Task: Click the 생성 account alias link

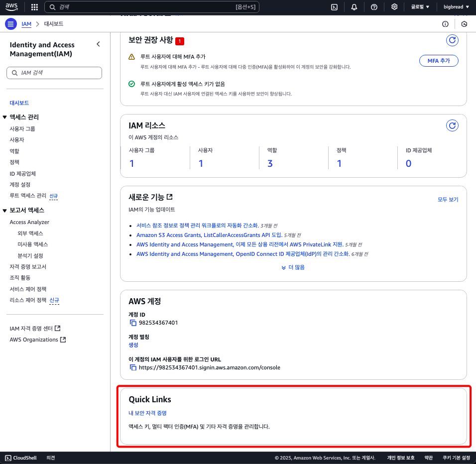Action: coord(133,345)
